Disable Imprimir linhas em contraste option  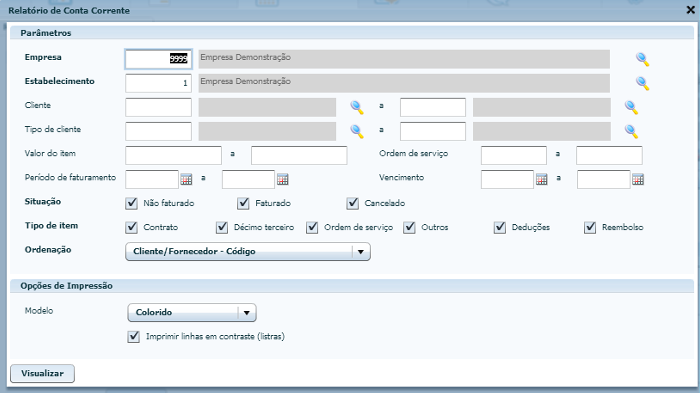pyautogui.click(x=133, y=336)
